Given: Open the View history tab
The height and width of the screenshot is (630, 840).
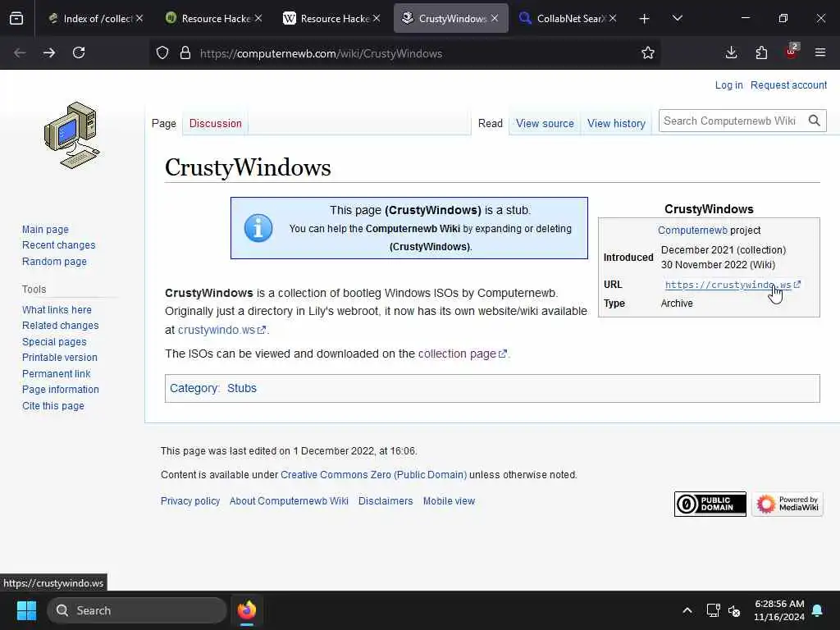Looking at the screenshot, I should [x=616, y=123].
